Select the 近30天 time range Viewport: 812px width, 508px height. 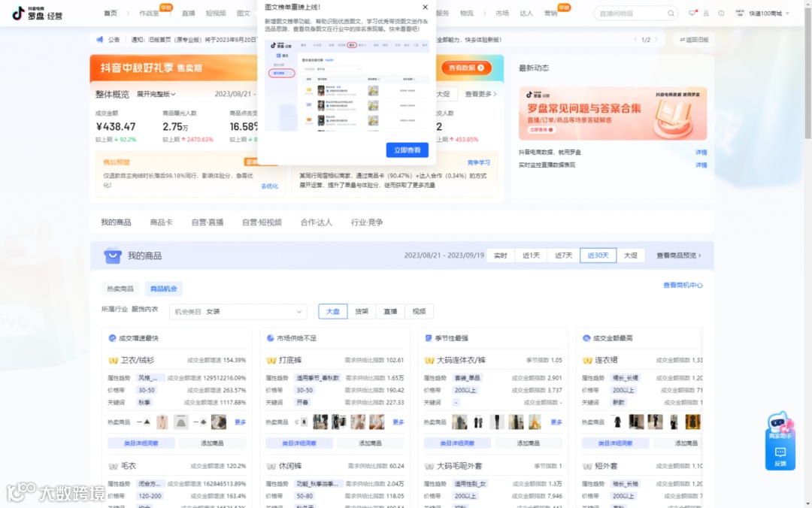pyautogui.click(x=598, y=256)
